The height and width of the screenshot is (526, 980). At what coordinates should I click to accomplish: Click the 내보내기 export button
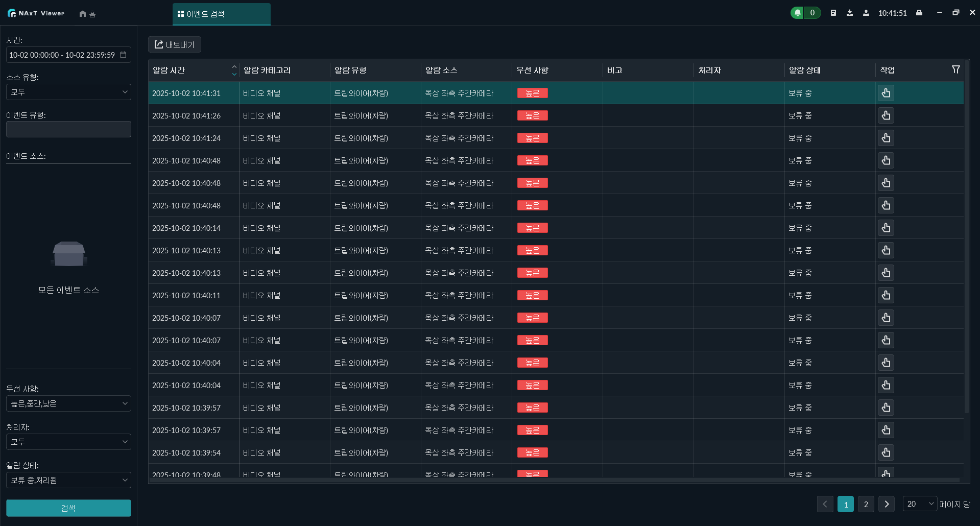[x=175, y=44]
